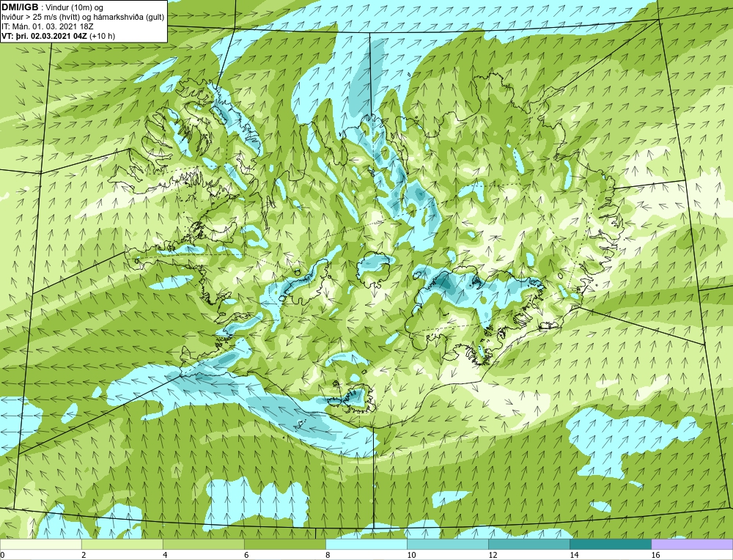Viewport: 733px width, 560px height.
Task: Click the '12' legend scale label
Action: click(493, 555)
